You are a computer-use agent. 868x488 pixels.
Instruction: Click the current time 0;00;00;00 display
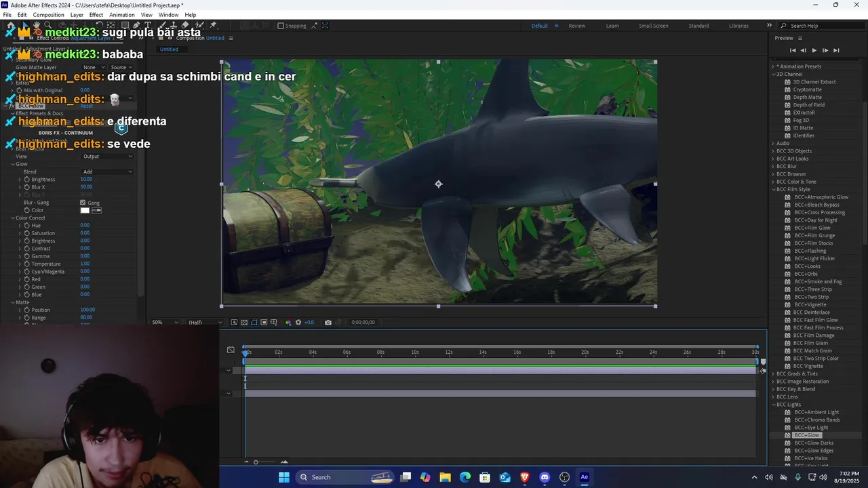tap(363, 322)
